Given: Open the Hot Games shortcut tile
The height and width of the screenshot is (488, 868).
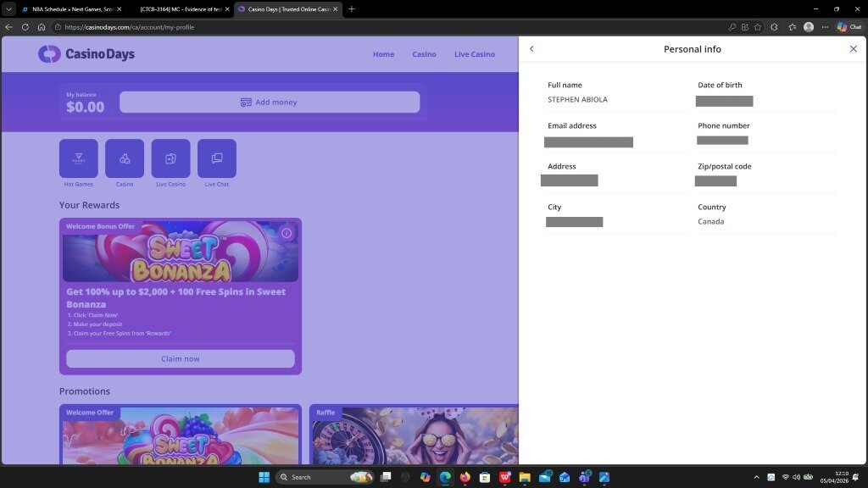Looking at the screenshot, I should click(79, 158).
